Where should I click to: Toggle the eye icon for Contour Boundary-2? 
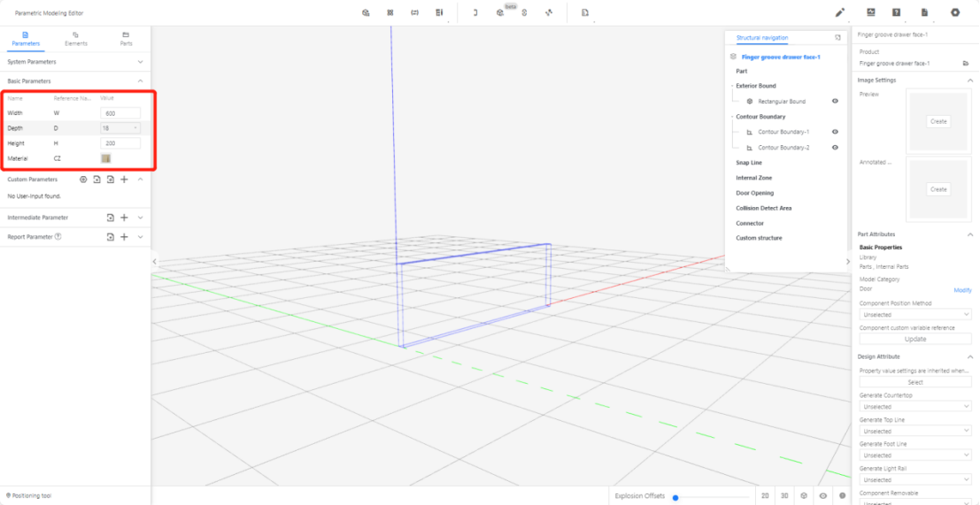point(835,148)
